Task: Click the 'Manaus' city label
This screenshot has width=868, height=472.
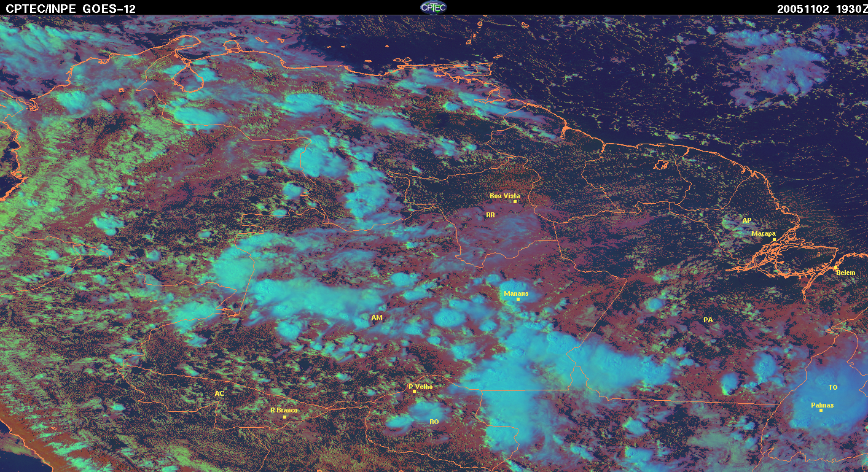Action: [516, 293]
